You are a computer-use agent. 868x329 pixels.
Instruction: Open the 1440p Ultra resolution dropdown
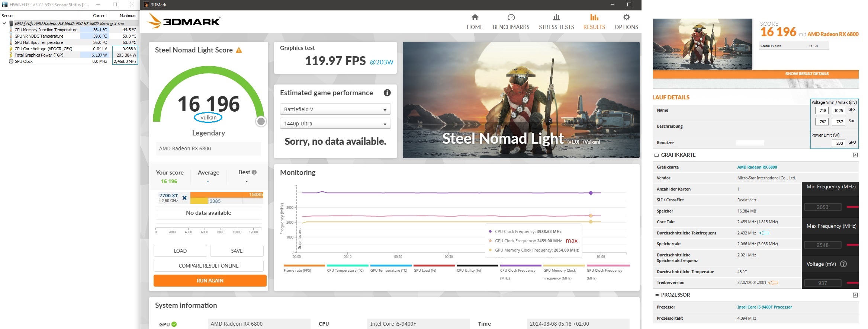pyautogui.click(x=335, y=123)
